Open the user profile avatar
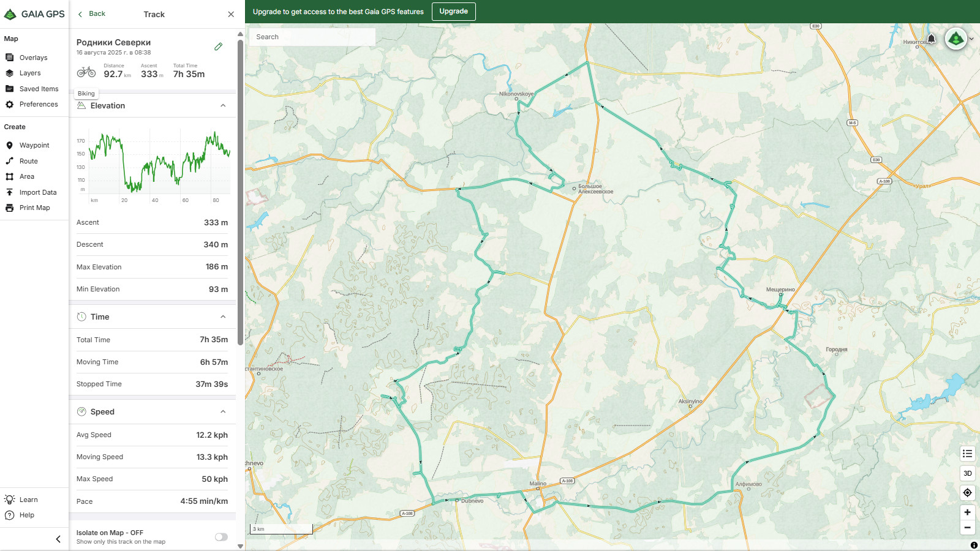980x551 pixels. pos(956,39)
